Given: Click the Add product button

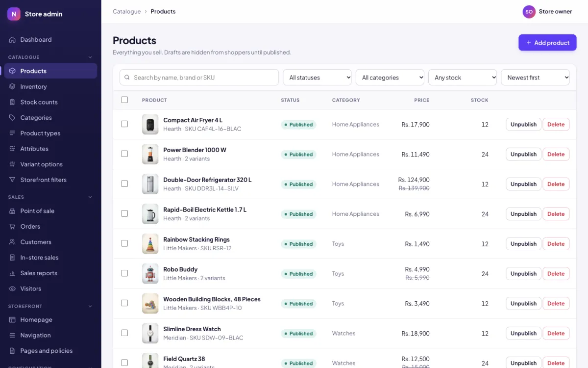Looking at the screenshot, I should 547,43.
